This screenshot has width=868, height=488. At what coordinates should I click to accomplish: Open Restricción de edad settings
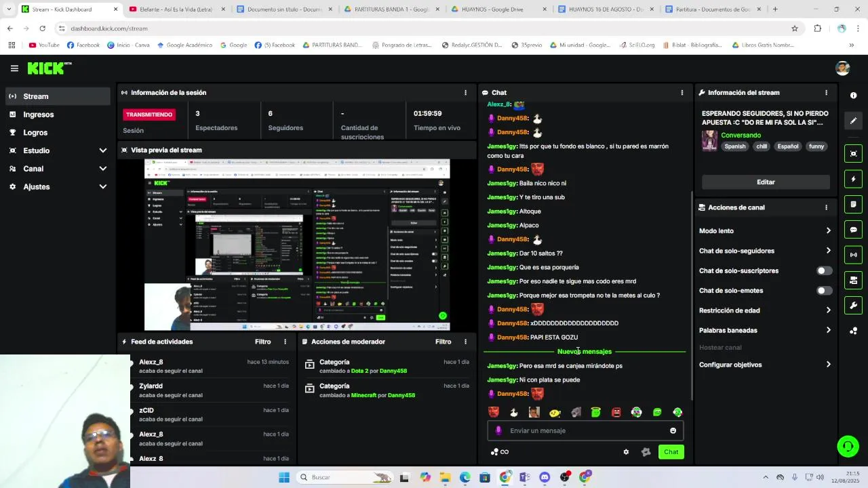765,310
